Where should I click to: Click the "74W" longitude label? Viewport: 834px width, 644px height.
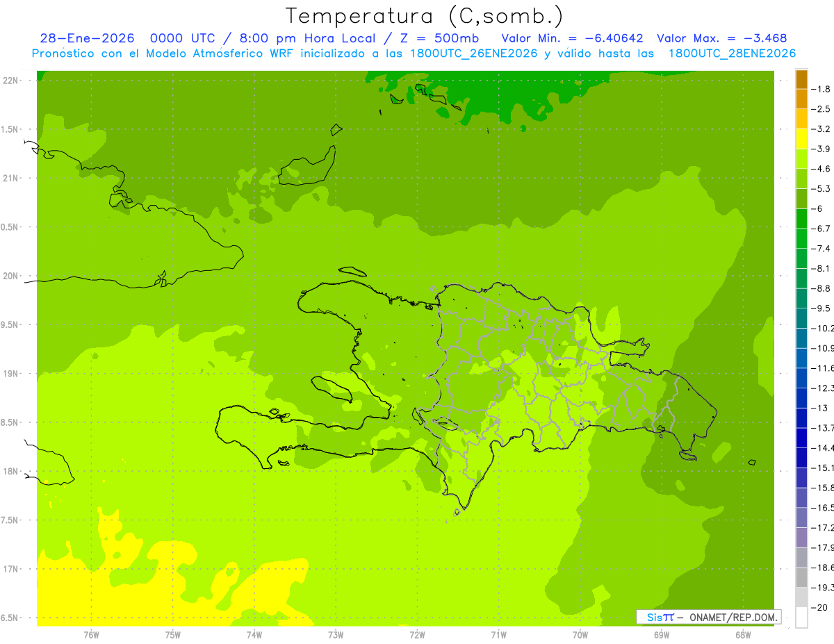[254, 635]
